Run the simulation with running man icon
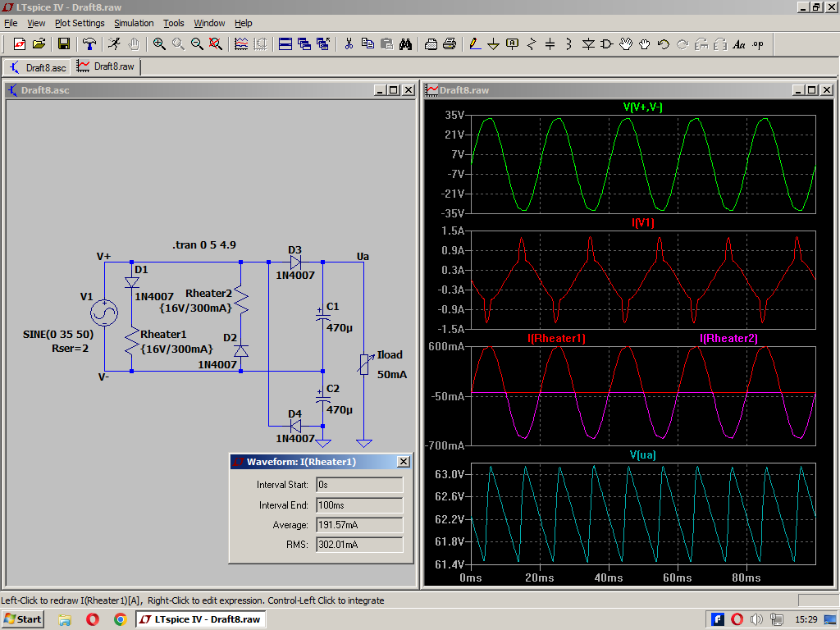The height and width of the screenshot is (630, 840). pyautogui.click(x=114, y=44)
